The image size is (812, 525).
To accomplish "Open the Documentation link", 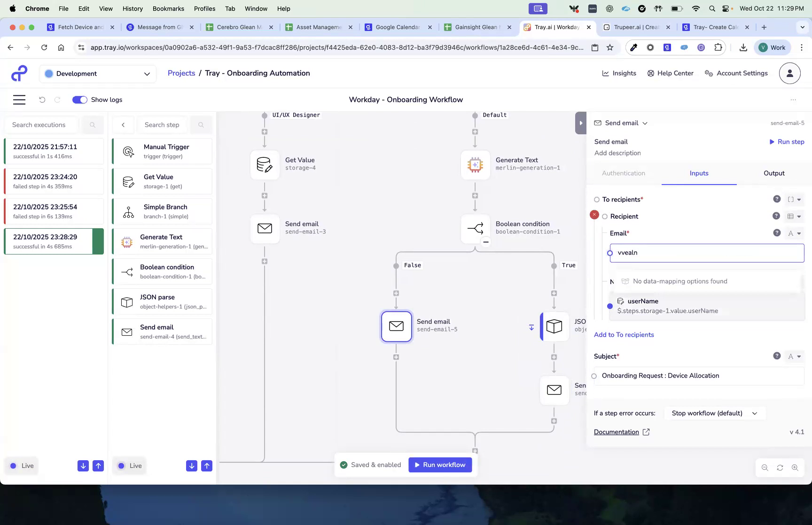I will (x=616, y=432).
